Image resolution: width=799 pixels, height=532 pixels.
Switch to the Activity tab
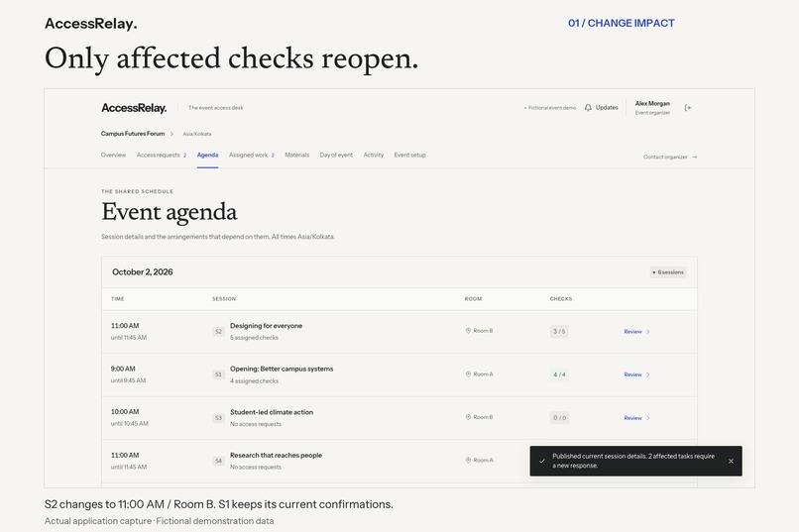coord(374,155)
